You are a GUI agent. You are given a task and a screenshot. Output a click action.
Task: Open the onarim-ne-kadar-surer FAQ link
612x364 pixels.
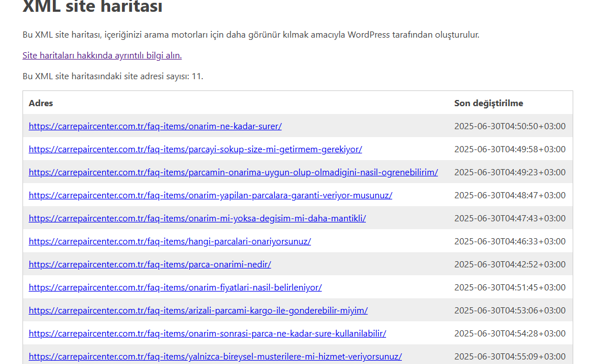tap(155, 126)
